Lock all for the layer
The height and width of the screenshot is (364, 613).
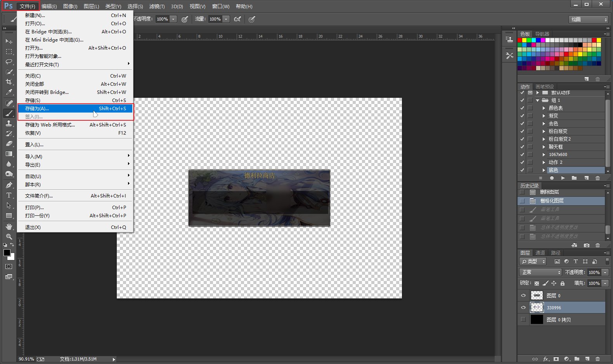click(563, 283)
